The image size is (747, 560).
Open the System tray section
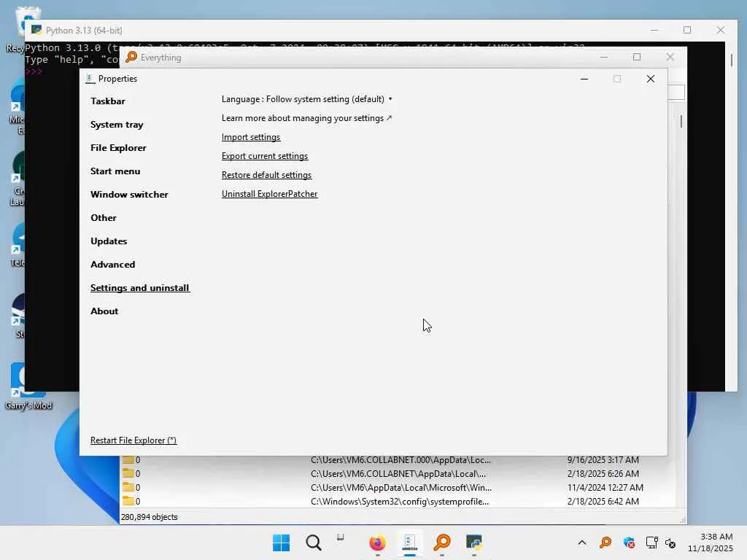pyautogui.click(x=117, y=124)
